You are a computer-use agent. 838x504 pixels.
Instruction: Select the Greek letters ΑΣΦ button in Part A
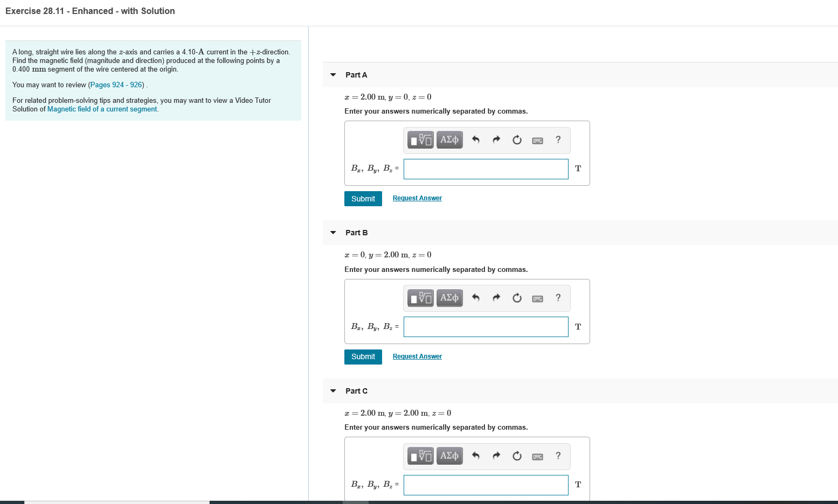449,139
